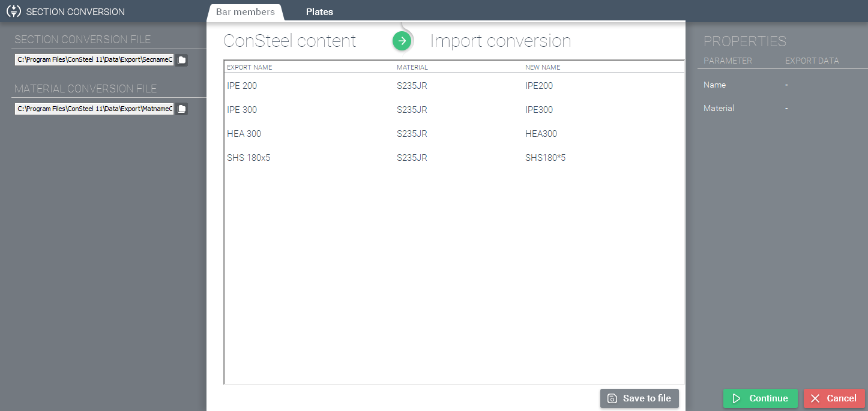This screenshot has width=868, height=411.
Task: Click the material conversion file path field
Action: tap(94, 109)
